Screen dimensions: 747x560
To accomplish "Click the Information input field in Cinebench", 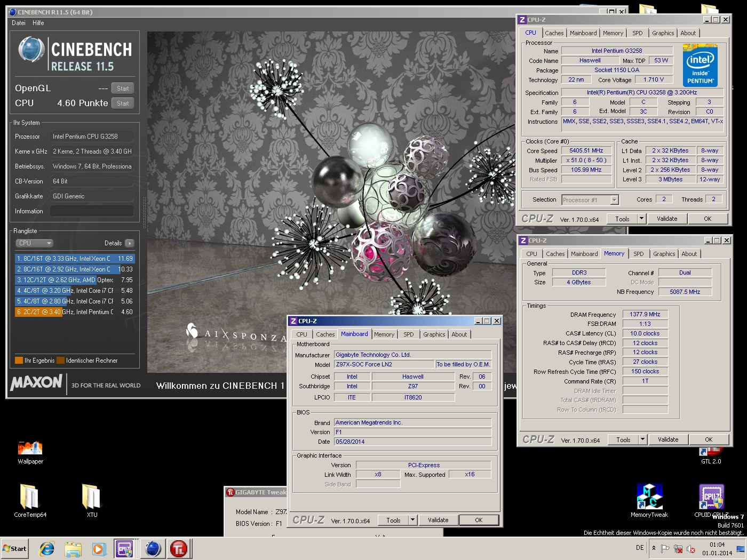I will point(92,211).
